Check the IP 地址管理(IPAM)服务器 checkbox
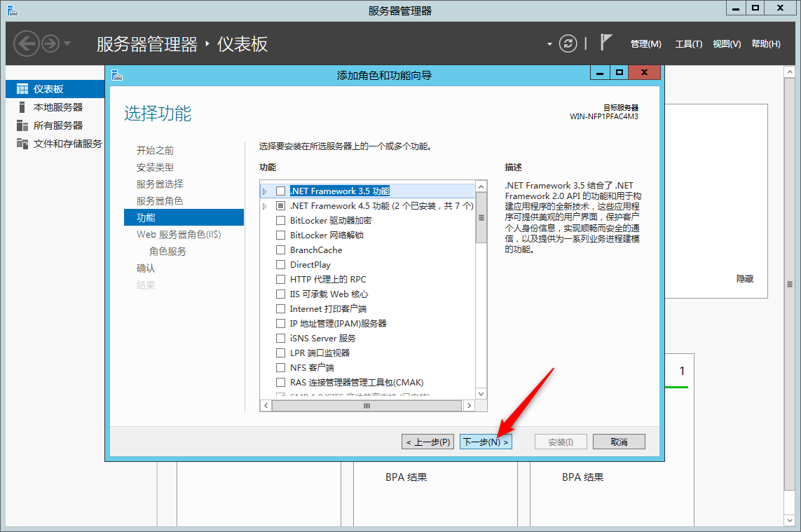801x532 pixels. pos(280,324)
